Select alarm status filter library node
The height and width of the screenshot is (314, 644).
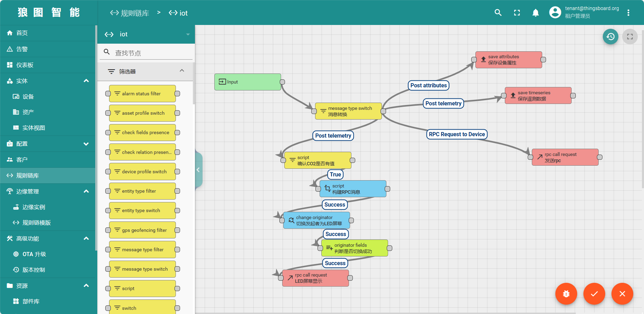click(142, 94)
